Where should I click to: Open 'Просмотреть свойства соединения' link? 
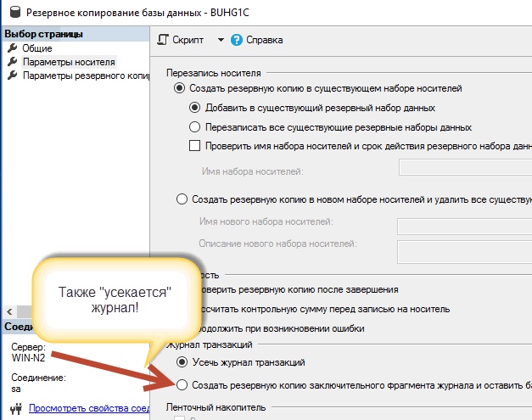[x=89, y=408]
